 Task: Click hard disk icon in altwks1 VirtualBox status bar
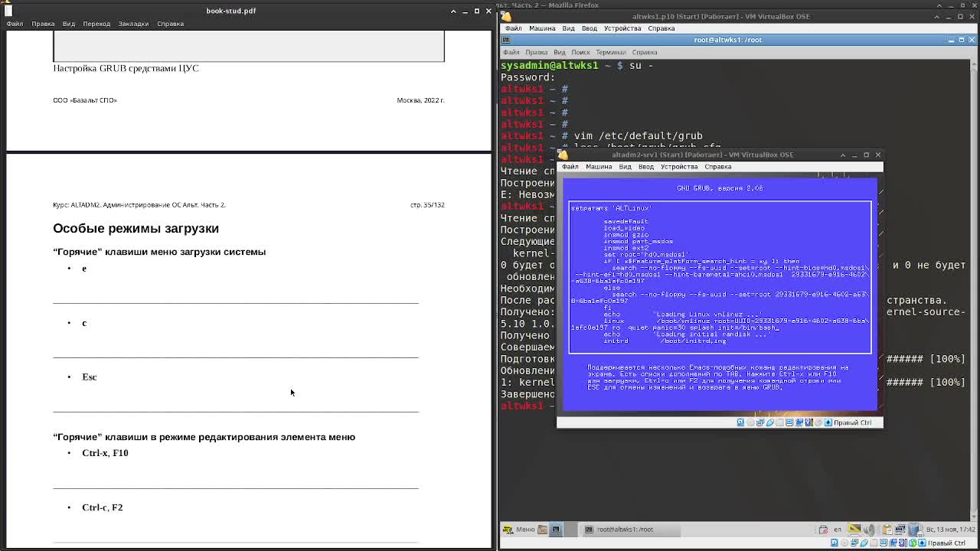835,543
